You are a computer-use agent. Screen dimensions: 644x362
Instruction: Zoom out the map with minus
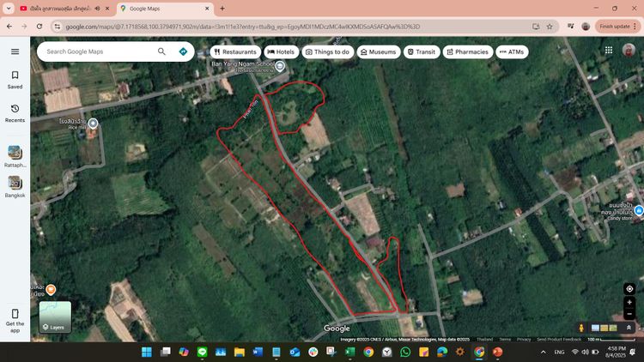click(x=629, y=314)
